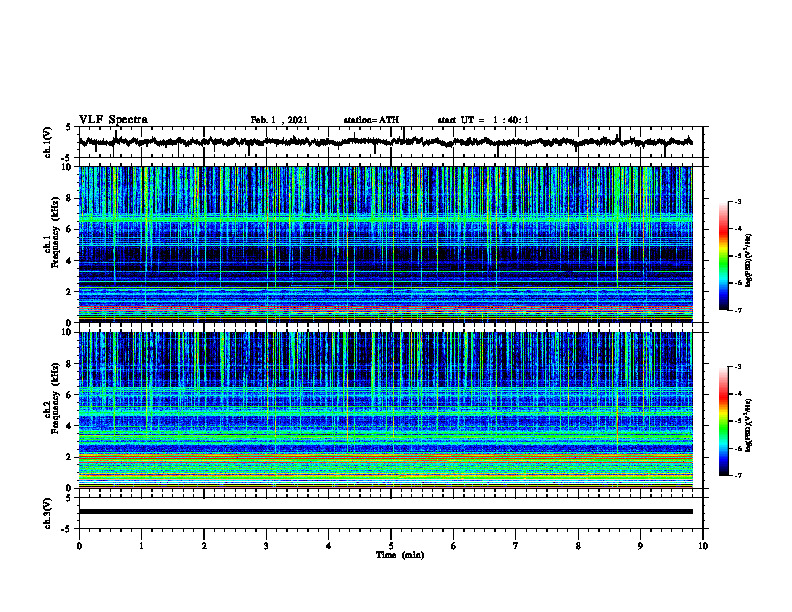Click time axis tick label '0'
792x612 pixels.
point(79,546)
